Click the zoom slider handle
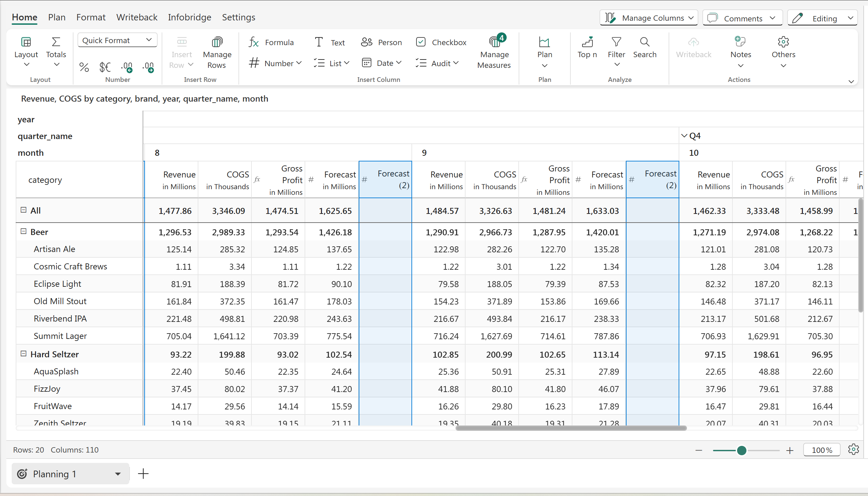 coord(741,450)
